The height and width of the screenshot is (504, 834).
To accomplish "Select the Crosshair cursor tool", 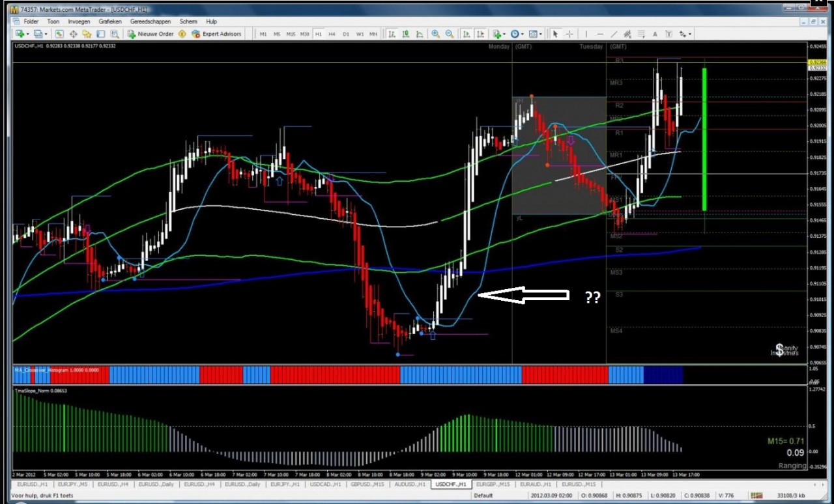I will (569, 34).
